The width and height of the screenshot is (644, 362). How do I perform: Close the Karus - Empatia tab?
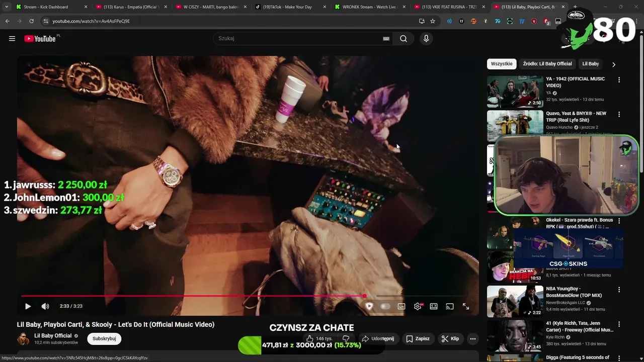[x=165, y=7]
